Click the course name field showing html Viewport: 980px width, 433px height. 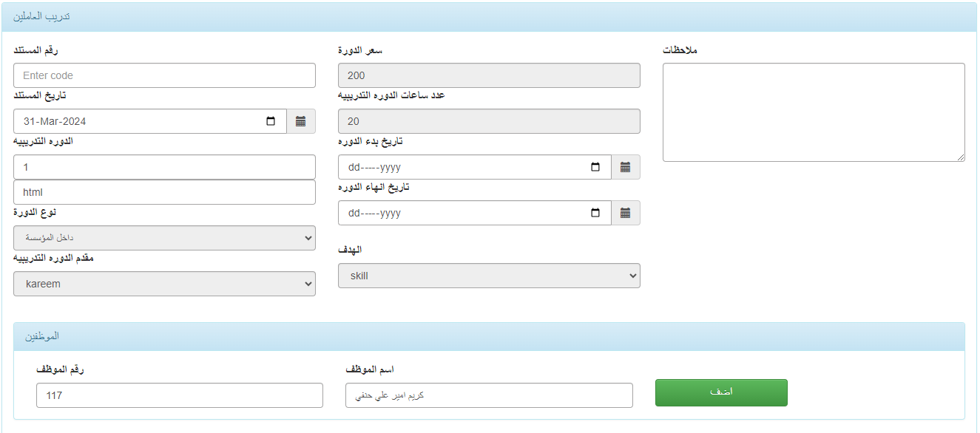tap(164, 192)
